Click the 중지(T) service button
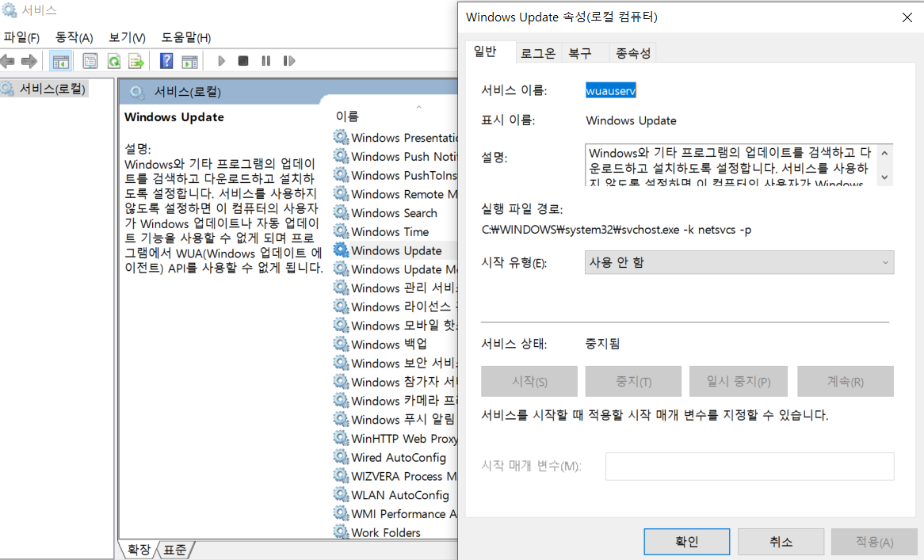924x560 pixels. 633,381
